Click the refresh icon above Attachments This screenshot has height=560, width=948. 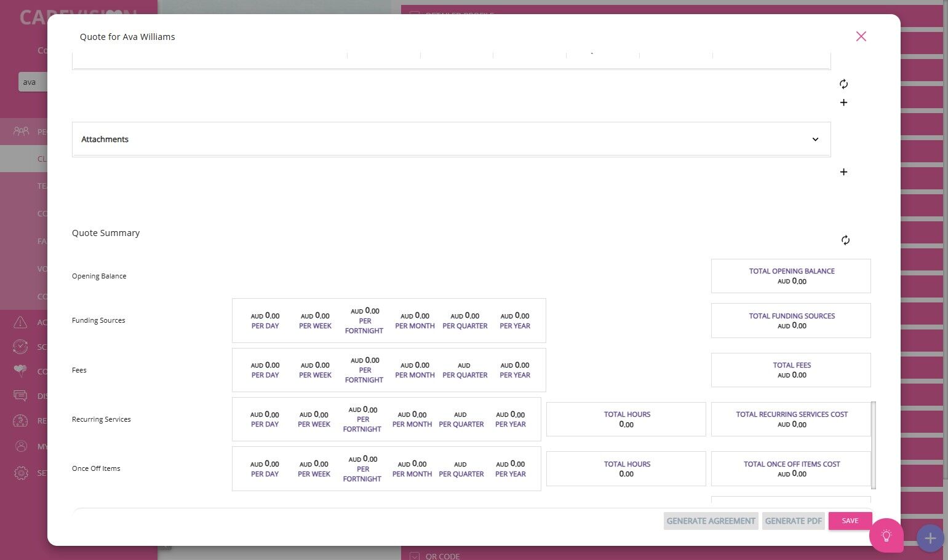843,84
